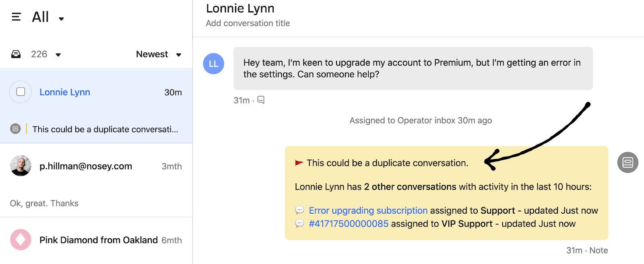The width and height of the screenshot is (644, 264).
Task: Click Add conversation title field
Action: pyautogui.click(x=248, y=23)
